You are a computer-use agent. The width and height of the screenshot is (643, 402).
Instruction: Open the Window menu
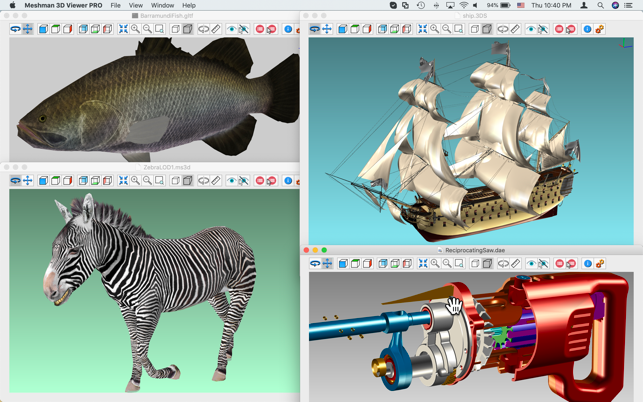click(162, 5)
